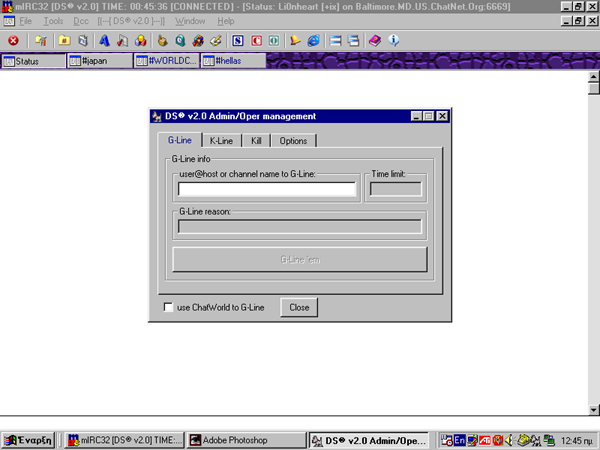The height and width of the screenshot is (450, 600).
Task: Open the Help menu
Action: click(x=226, y=21)
